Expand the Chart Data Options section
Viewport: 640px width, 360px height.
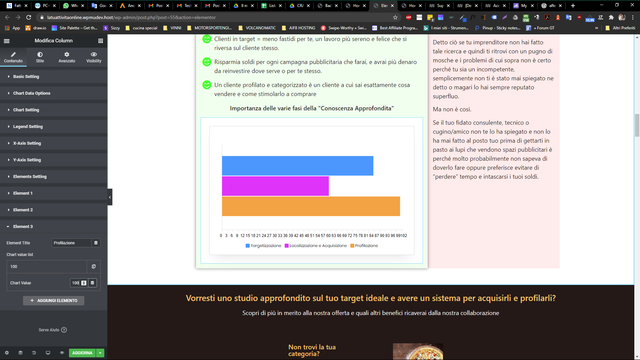pos(53,93)
